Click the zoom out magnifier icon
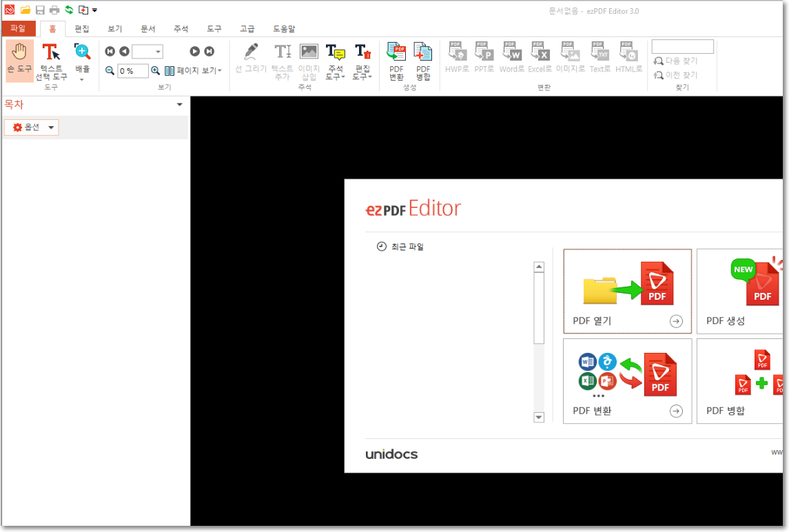Screen dimensions: 789x532 (x=110, y=71)
